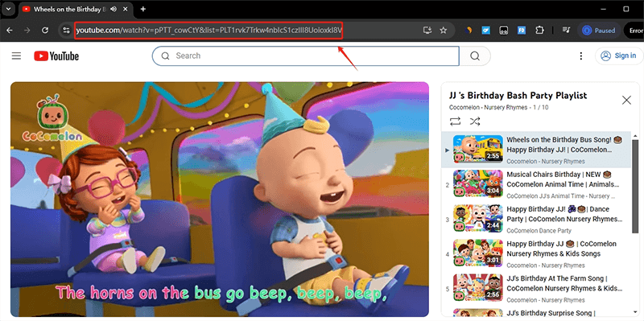Click into the YouTube Search field

click(x=306, y=56)
